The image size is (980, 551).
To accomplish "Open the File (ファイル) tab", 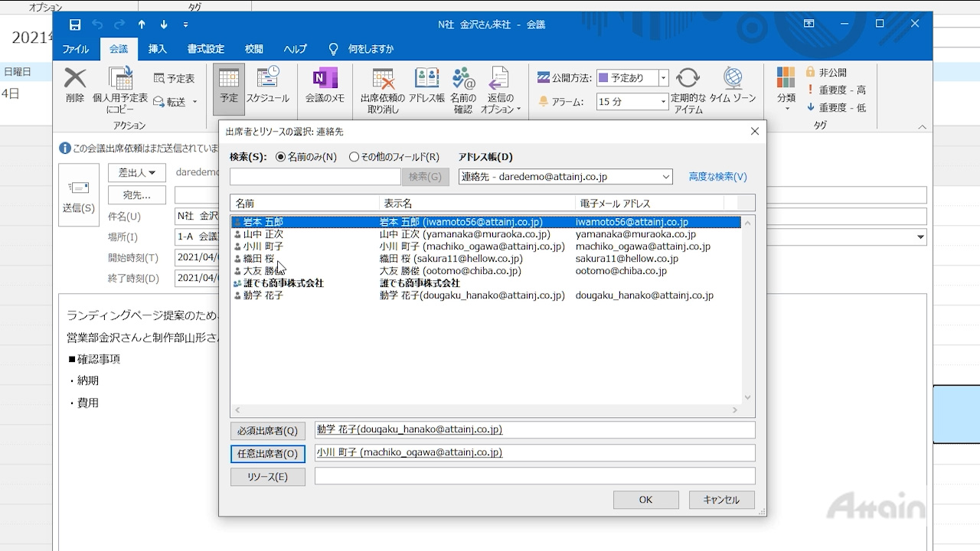I will pos(76,49).
